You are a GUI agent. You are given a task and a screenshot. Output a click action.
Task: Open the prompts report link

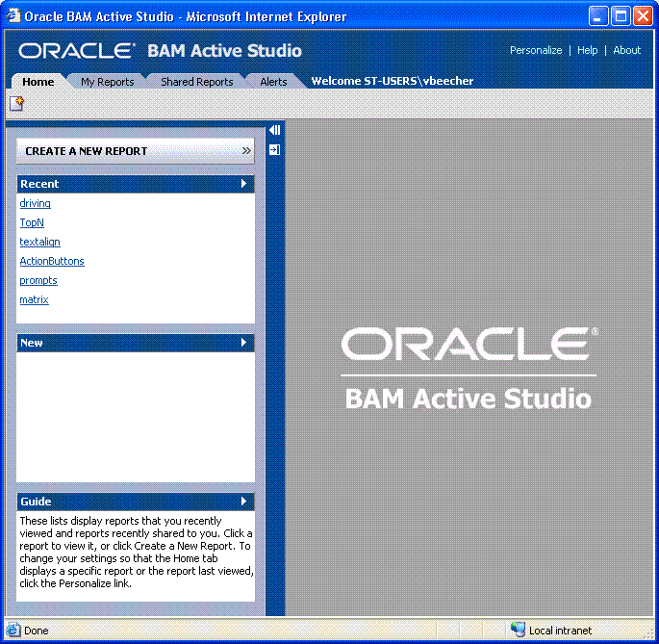click(x=38, y=280)
